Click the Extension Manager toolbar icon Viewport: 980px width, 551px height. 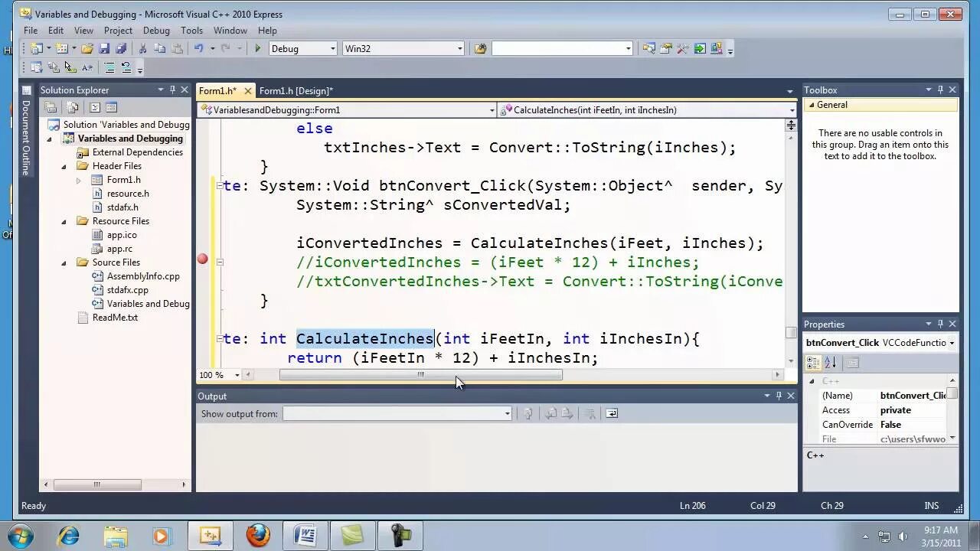pos(717,48)
